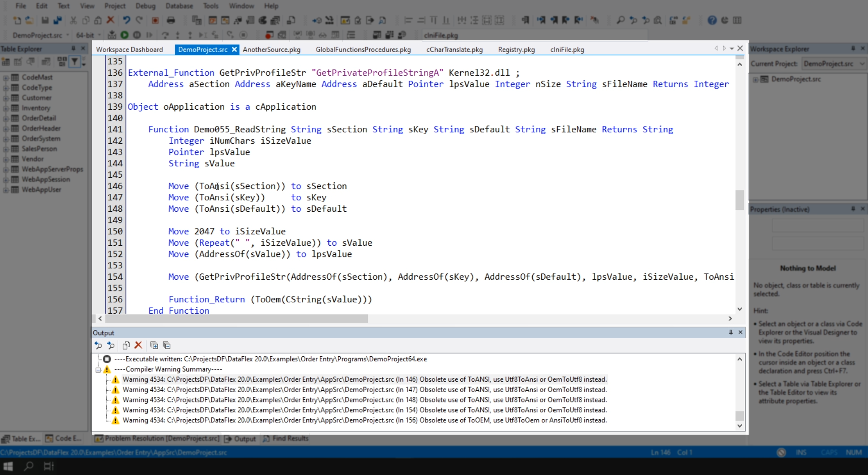Click the blue Help question mark icon
The image size is (868, 475).
click(x=712, y=20)
